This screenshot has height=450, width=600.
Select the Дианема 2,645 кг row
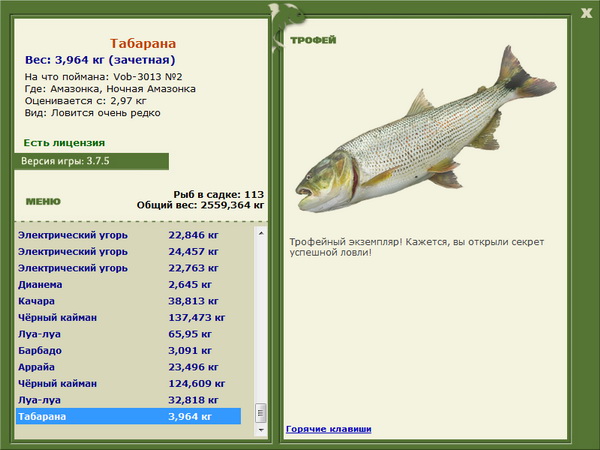(129, 284)
